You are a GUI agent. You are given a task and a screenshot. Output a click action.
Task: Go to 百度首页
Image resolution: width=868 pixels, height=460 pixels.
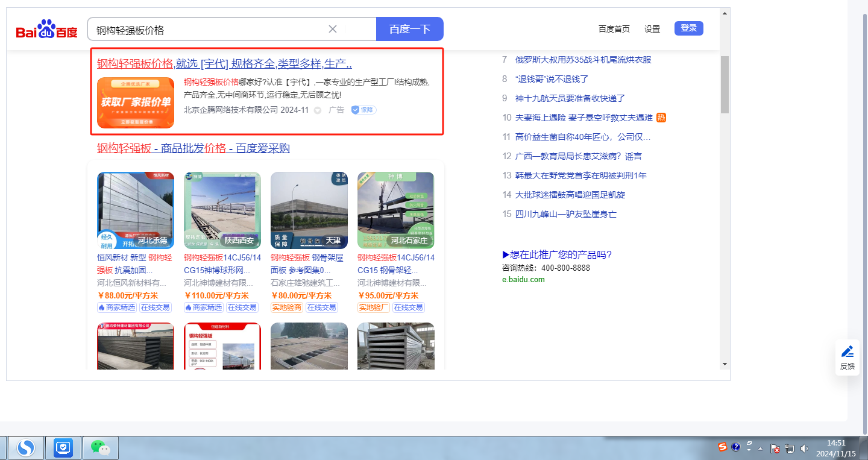point(614,29)
